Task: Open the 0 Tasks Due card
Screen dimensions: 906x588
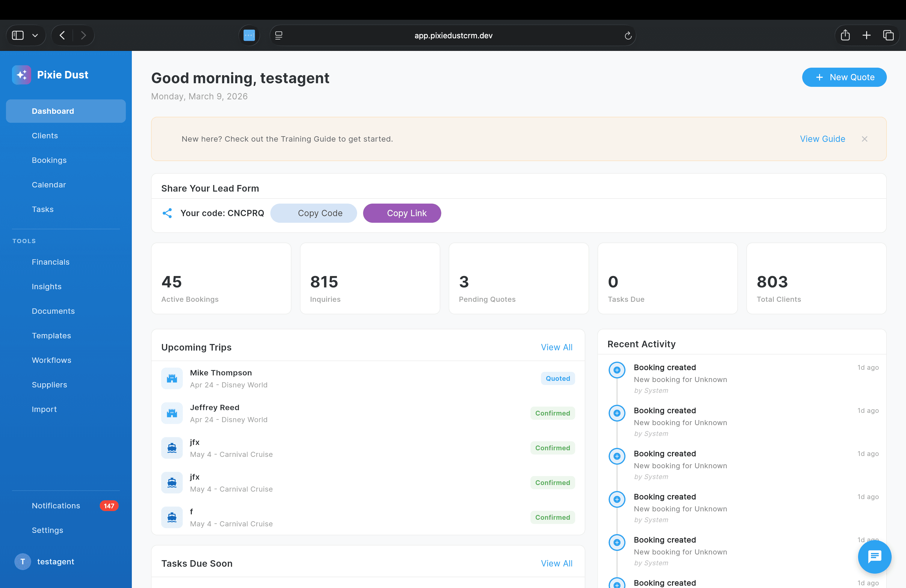Action: pos(668,278)
